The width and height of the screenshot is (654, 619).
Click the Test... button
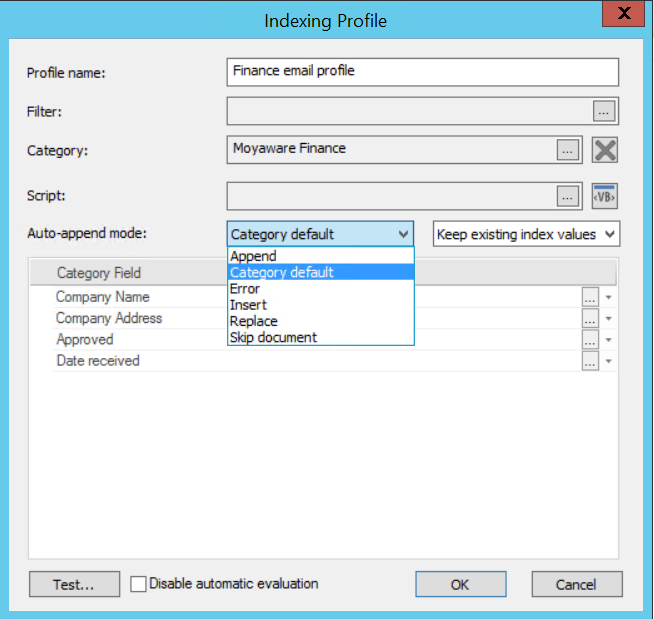coord(74,584)
